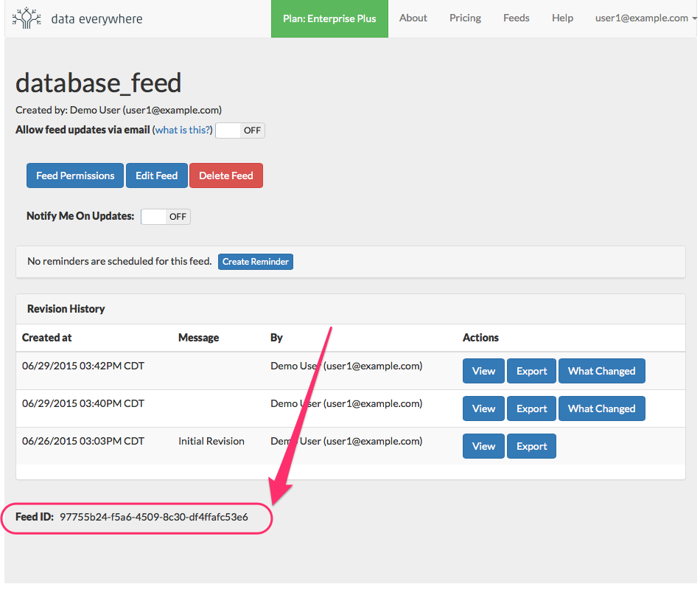Click the Revision History panel heading

click(x=66, y=309)
